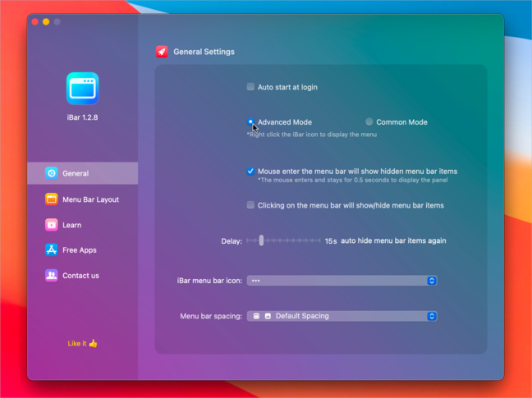Click the blue arrows of the icon dropdown
This screenshot has height=398, width=532.
[432, 281]
